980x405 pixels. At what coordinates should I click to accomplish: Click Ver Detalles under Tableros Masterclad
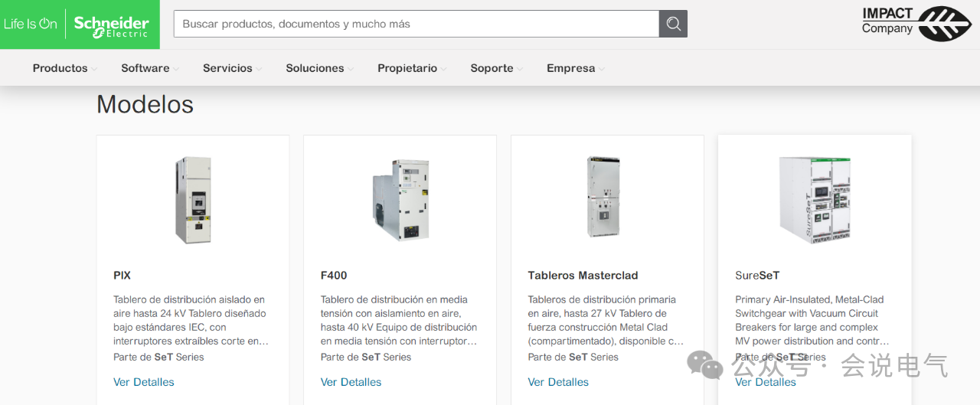[558, 382]
